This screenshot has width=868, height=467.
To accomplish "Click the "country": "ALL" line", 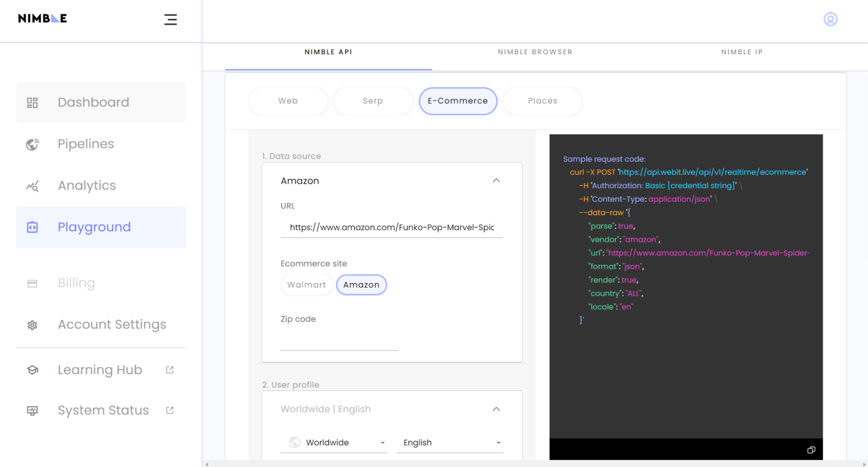I will click(616, 293).
